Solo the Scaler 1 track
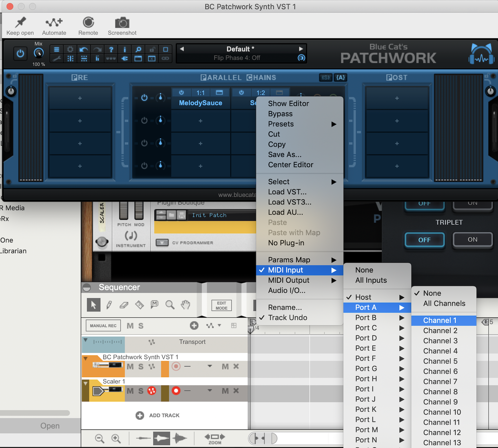The width and height of the screenshot is (498, 448). [x=141, y=391]
